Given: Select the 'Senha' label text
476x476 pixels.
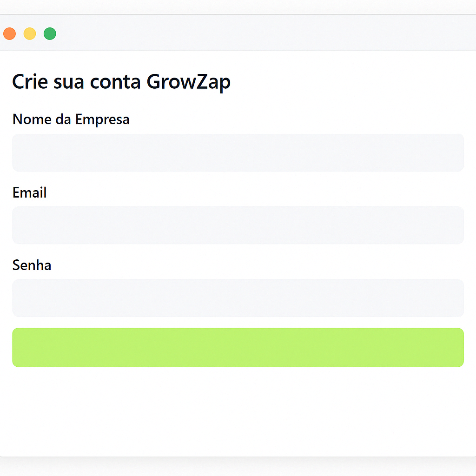Looking at the screenshot, I should pyautogui.click(x=32, y=265).
